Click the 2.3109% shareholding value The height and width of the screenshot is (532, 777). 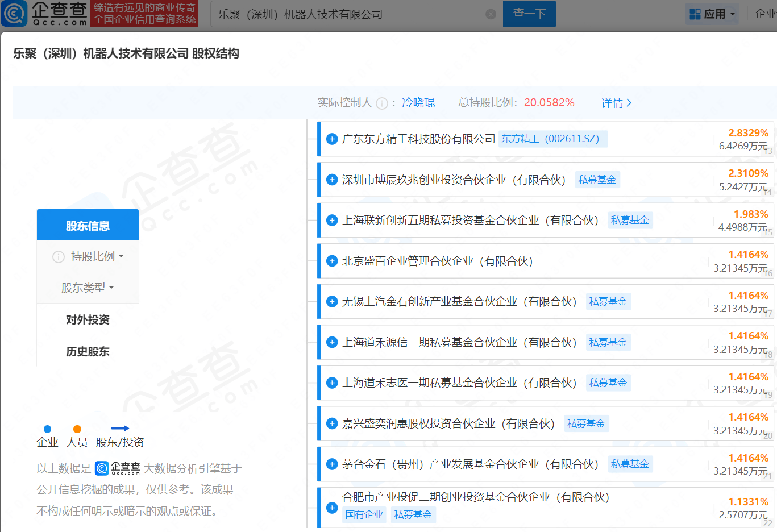click(x=748, y=173)
